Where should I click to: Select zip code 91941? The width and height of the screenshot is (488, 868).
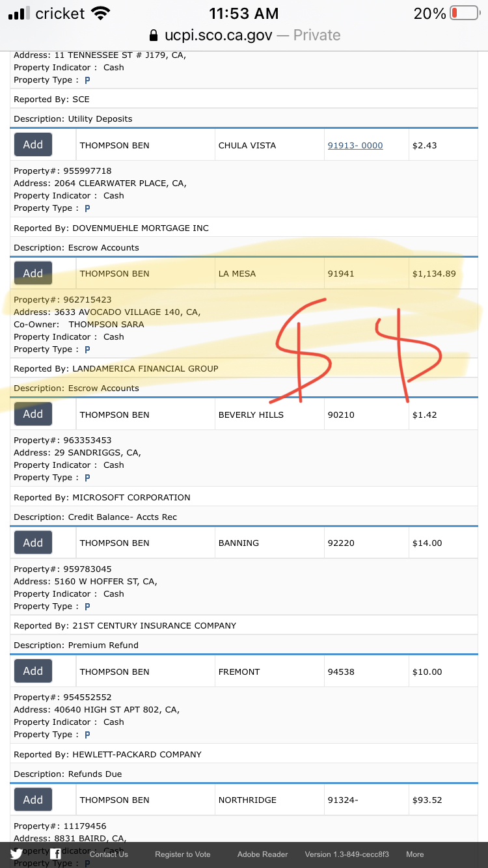point(341,273)
